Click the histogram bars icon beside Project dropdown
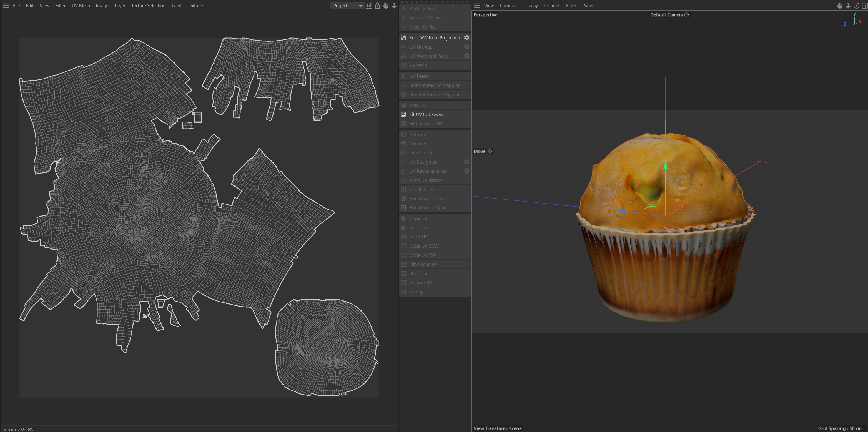 369,6
